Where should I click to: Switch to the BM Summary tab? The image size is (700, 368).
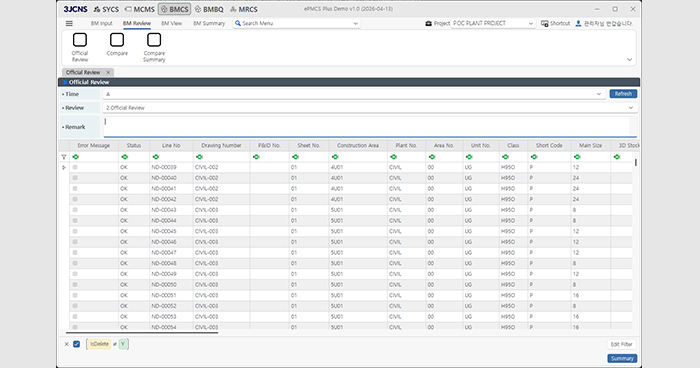(209, 23)
